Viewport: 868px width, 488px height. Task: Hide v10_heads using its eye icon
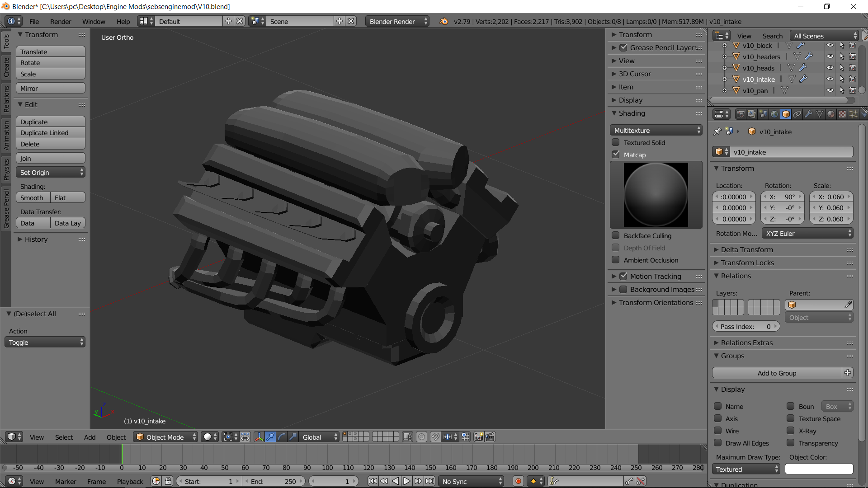tap(830, 68)
